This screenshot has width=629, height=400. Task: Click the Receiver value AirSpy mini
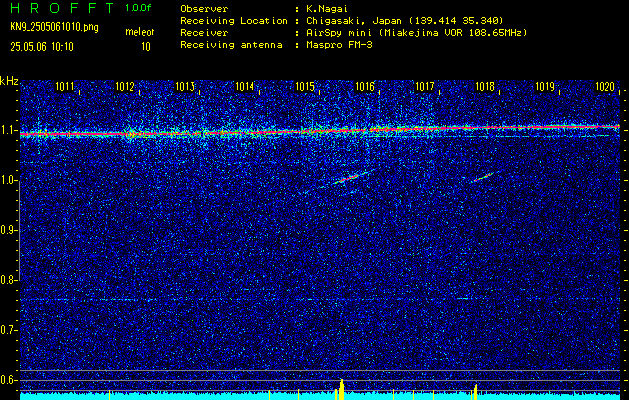tap(337, 33)
